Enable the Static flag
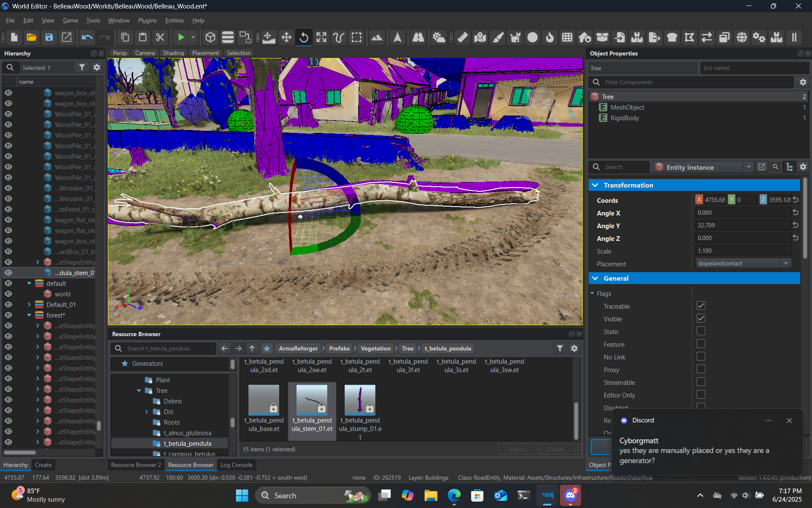This screenshot has height=508, width=812. click(701, 331)
